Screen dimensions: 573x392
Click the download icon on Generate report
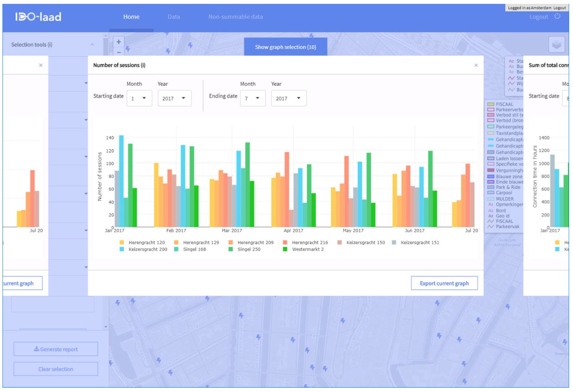point(36,349)
